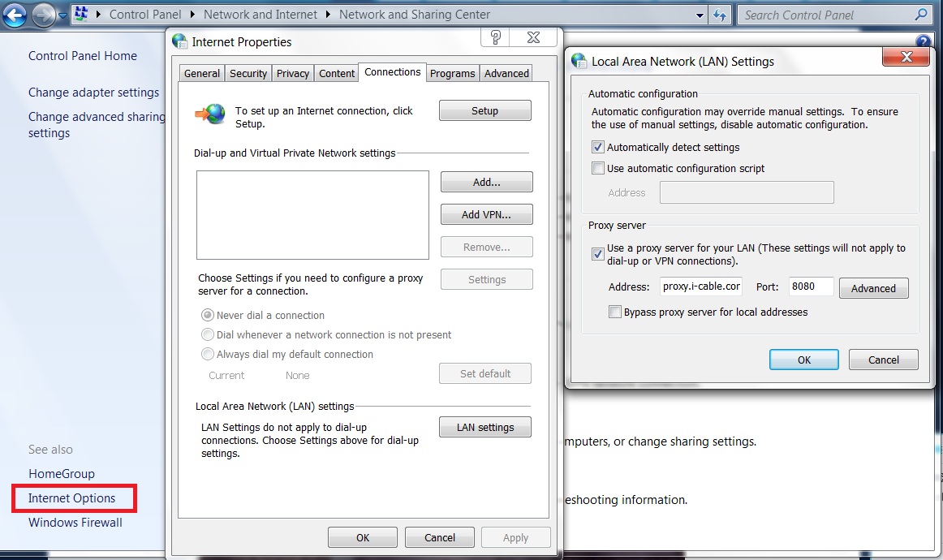Click the proxy Port number field
This screenshot has width=943, height=560.
pyautogui.click(x=812, y=286)
